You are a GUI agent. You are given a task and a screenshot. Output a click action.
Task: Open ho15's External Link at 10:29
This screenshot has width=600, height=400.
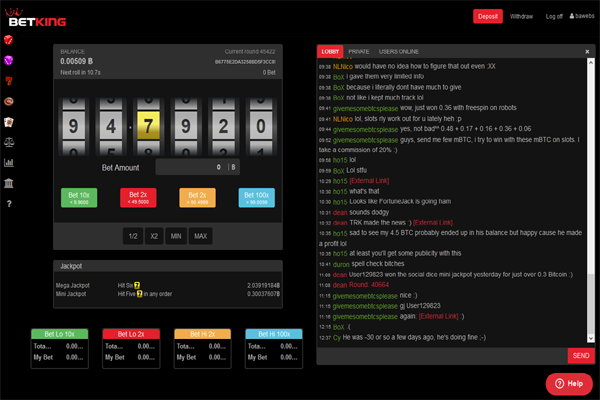click(369, 181)
